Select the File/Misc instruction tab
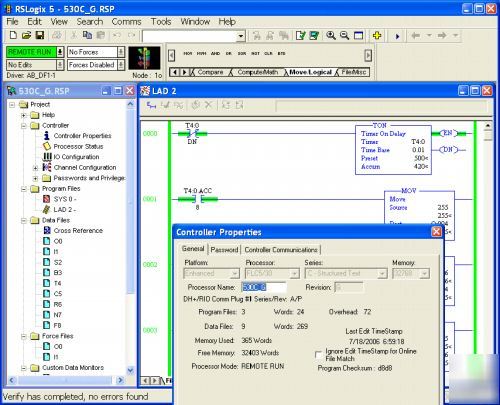500x405 pixels. tap(354, 72)
